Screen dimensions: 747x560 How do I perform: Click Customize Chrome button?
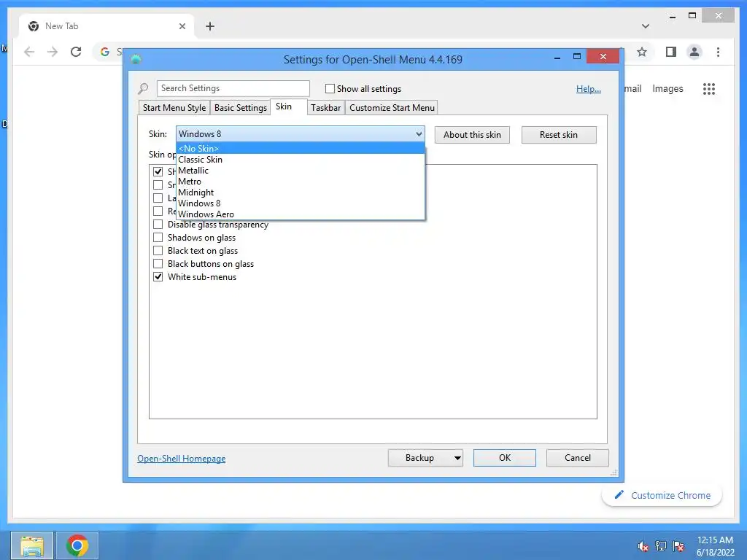tap(662, 495)
